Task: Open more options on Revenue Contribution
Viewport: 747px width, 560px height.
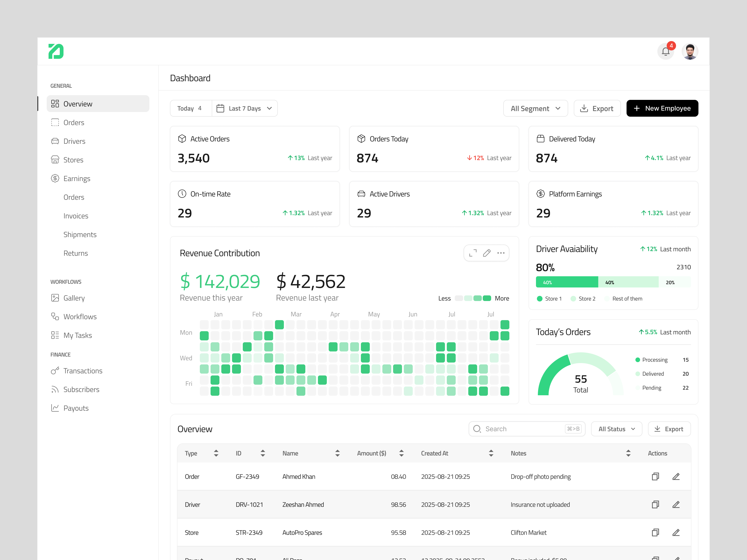Action: click(x=501, y=253)
